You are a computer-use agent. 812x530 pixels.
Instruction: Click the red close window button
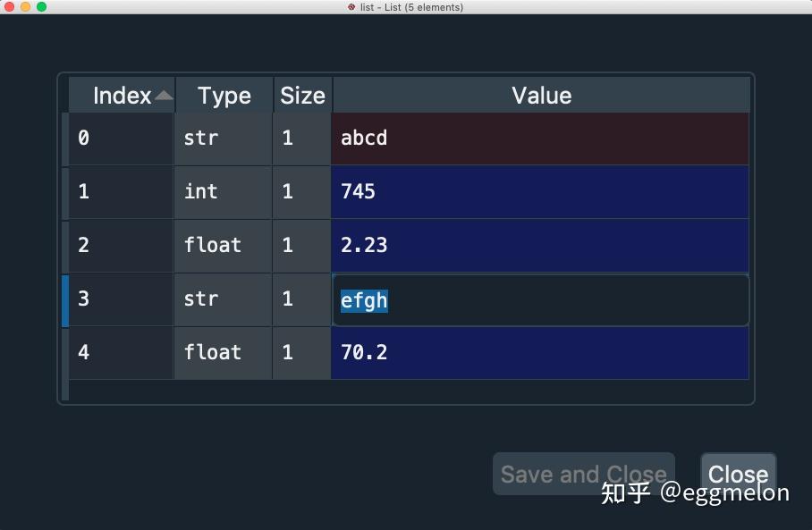pos(10,7)
